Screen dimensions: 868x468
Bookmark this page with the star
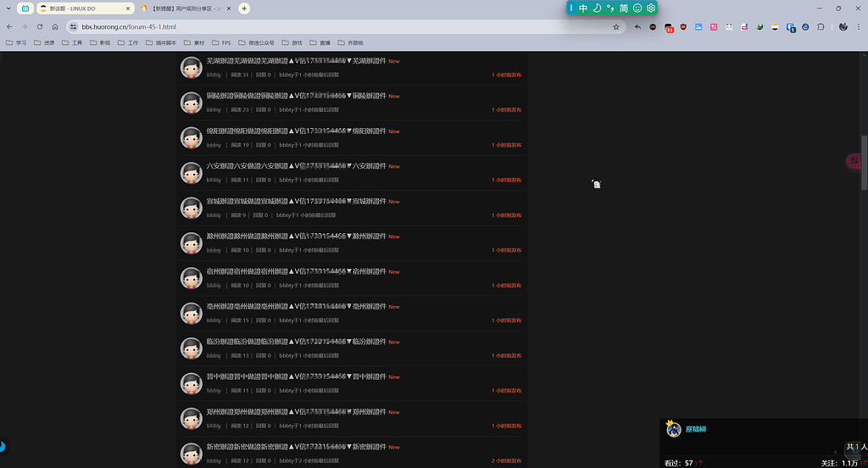(x=616, y=26)
